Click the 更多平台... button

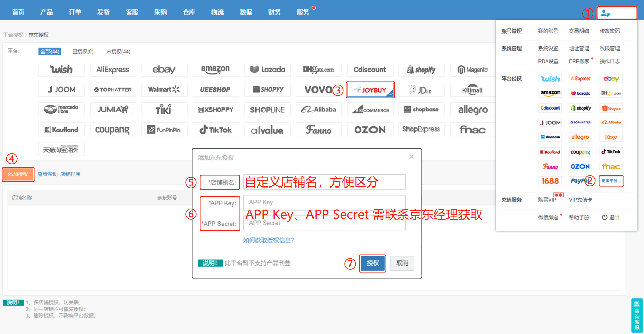(611, 181)
